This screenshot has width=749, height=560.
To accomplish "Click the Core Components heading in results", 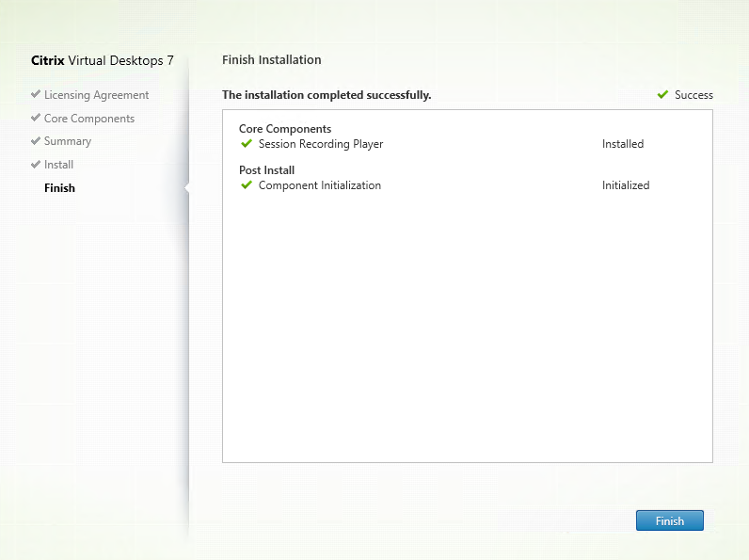I will [x=285, y=129].
